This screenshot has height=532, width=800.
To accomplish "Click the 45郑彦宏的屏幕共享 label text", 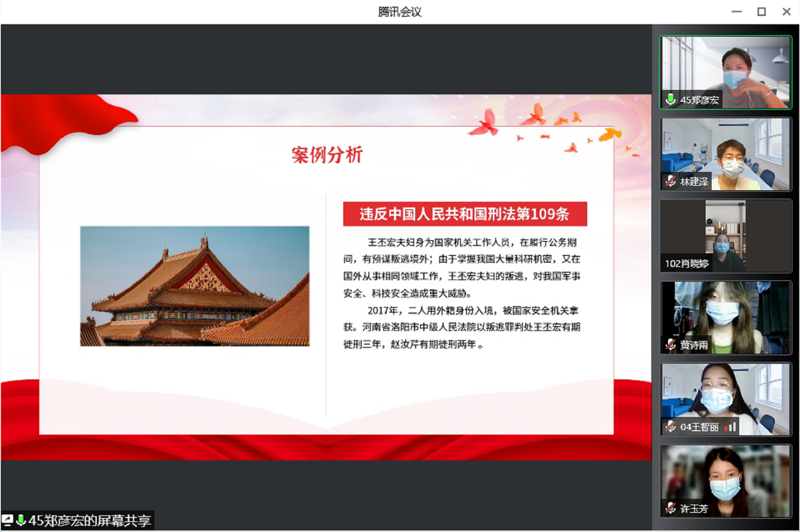I will pos(90,521).
